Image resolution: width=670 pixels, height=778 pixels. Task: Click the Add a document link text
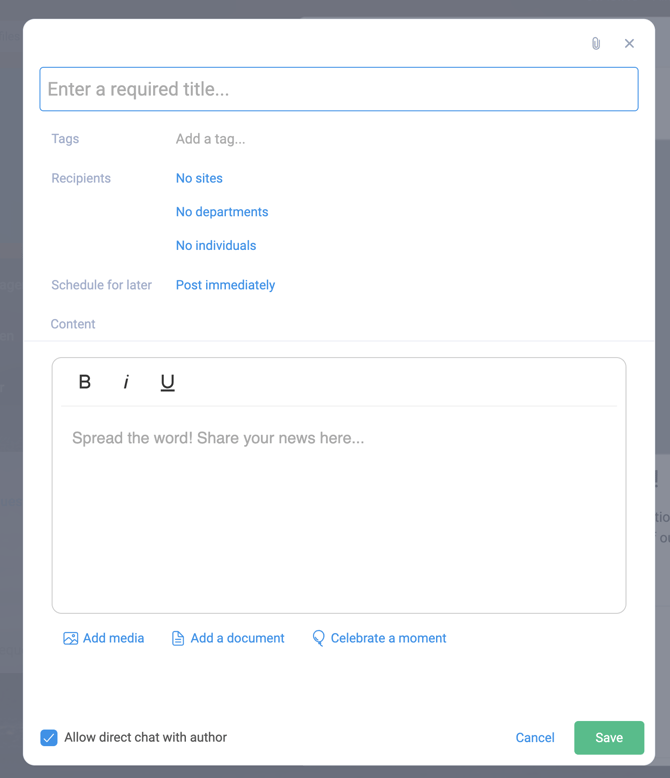(237, 639)
